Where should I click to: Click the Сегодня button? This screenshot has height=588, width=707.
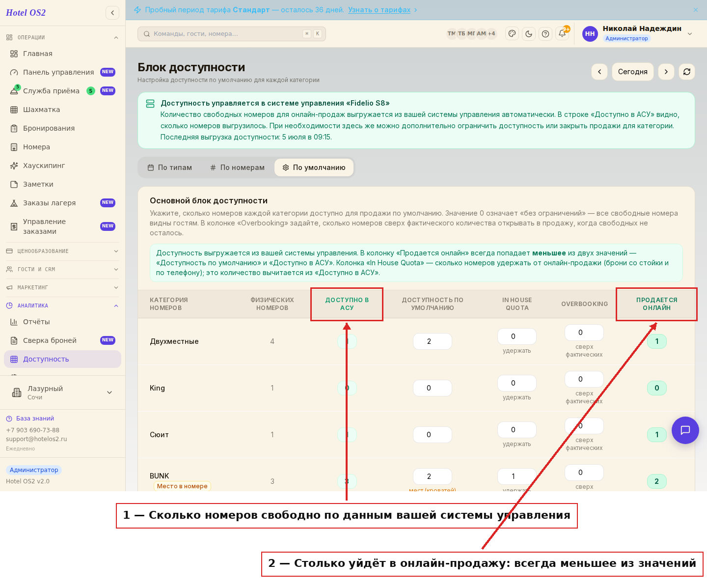[x=633, y=72]
